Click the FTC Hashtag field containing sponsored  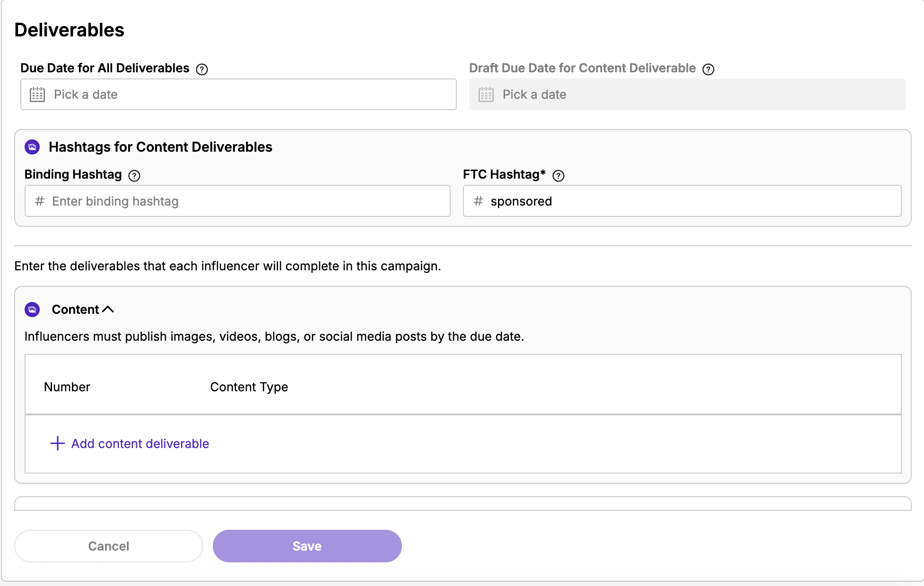(682, 201)
